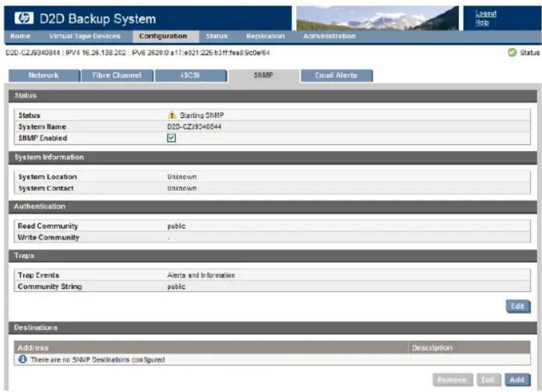Screen dimensions: 542x392
Task: Open the Replication menu
Action: pyautogui.click(x=265, y=36)
